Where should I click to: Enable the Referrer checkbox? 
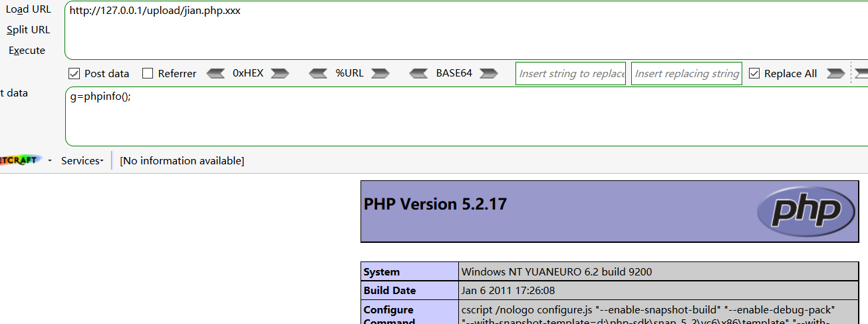148,73
